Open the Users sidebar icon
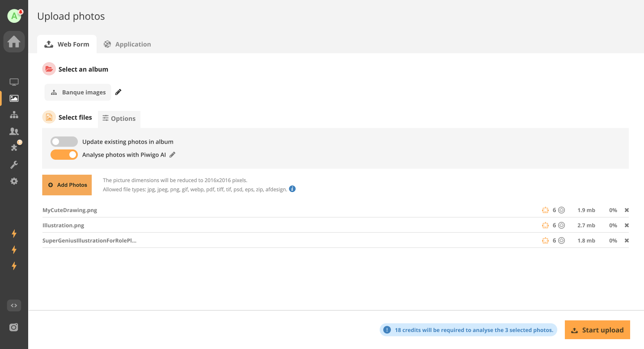 pos(14,131)
